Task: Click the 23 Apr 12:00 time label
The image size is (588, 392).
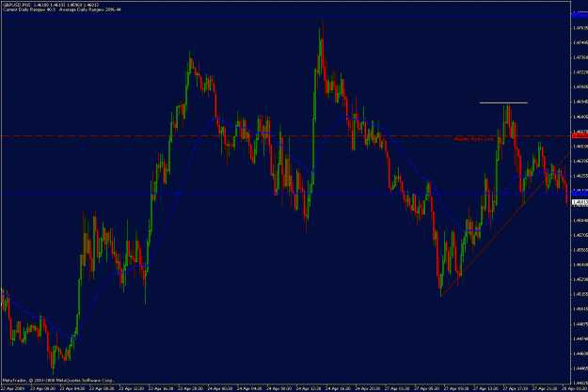Action: pos(132,388)
